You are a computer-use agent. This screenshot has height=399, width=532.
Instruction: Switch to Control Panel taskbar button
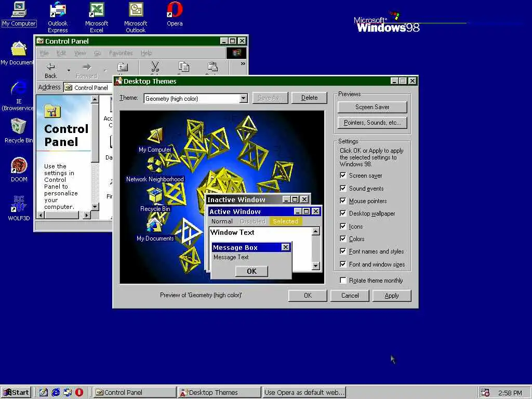click(x=135, y=393)
